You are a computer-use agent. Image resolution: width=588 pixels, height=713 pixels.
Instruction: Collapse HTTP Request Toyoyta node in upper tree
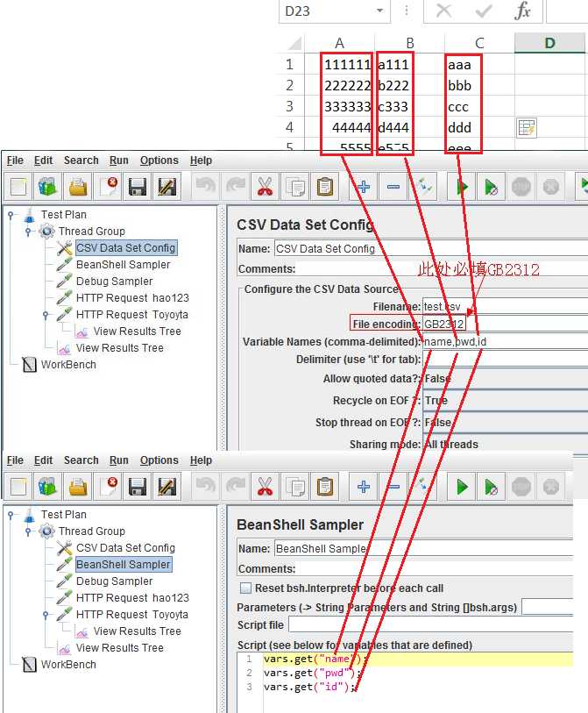(x=46, y=315)
